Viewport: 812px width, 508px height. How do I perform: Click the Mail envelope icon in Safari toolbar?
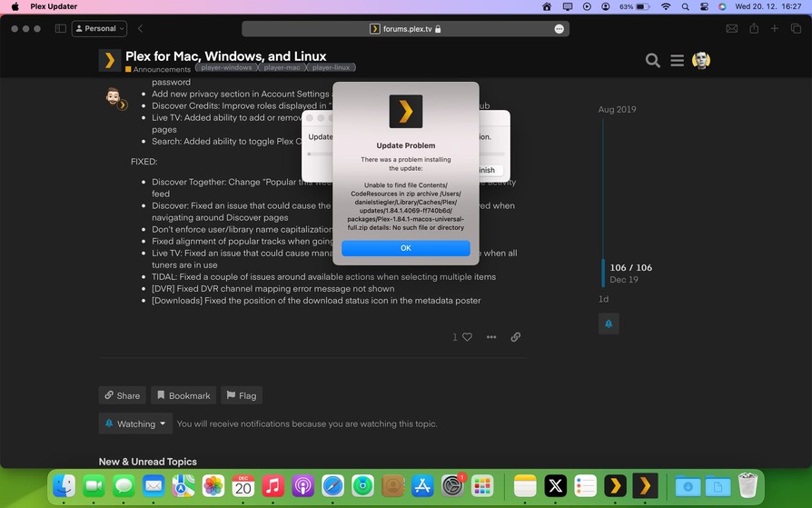pyautogui.click(x=732, y=28)
